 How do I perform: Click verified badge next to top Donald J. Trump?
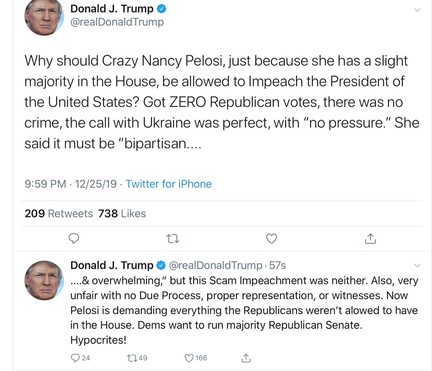click(x=161, y=9)
